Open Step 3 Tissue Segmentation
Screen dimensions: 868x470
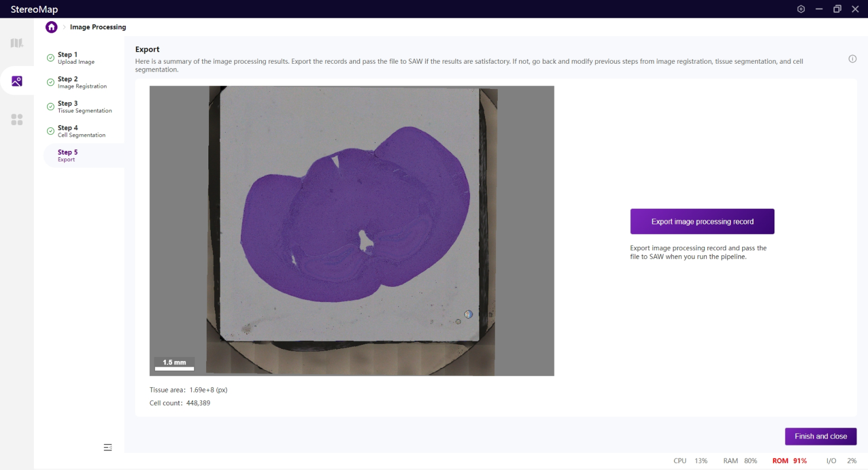tap(84, 107)
